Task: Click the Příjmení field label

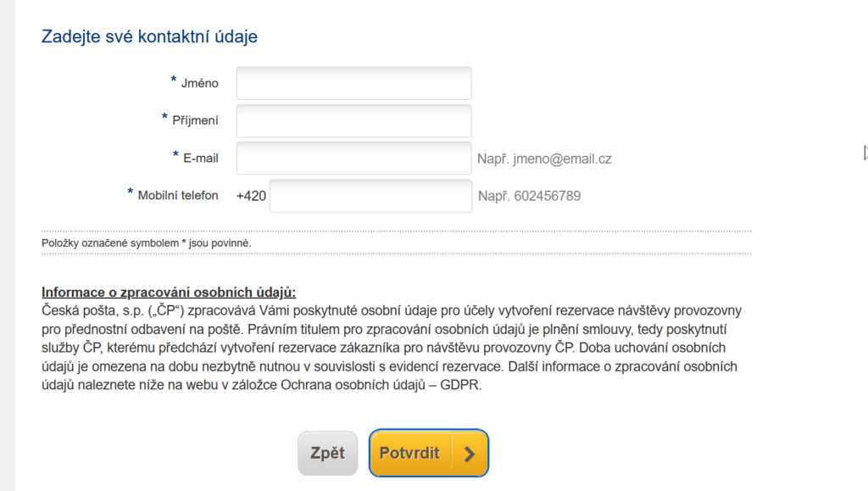Action: point(196,120)
